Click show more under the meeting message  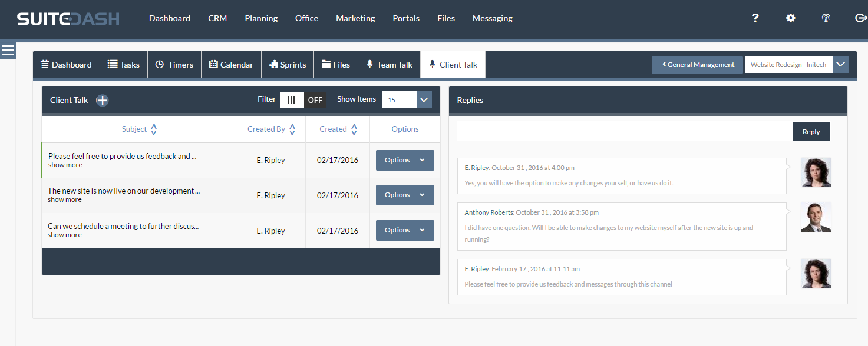click(x=65, y=235)
